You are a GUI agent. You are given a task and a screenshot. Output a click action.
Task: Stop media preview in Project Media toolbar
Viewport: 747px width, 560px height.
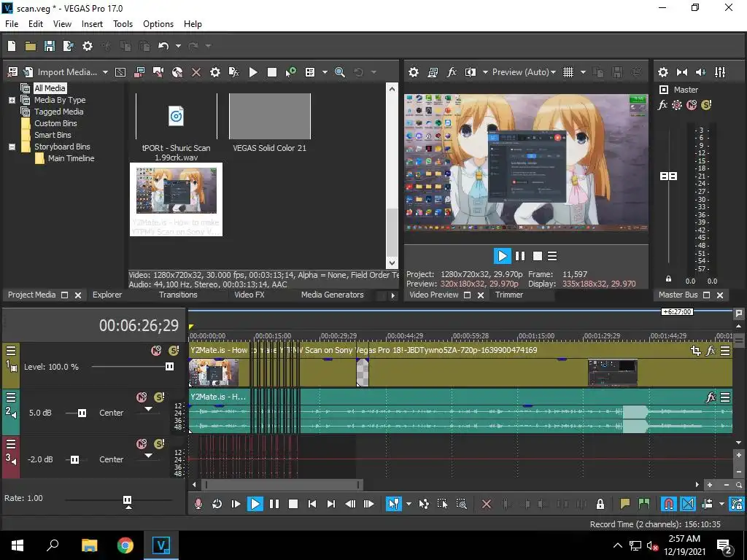[x=272, y=72]
